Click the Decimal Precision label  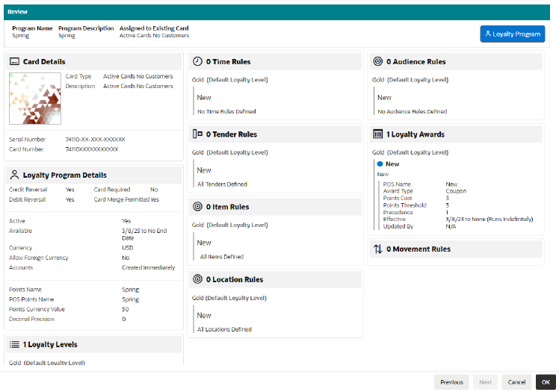tap(31, 319)
